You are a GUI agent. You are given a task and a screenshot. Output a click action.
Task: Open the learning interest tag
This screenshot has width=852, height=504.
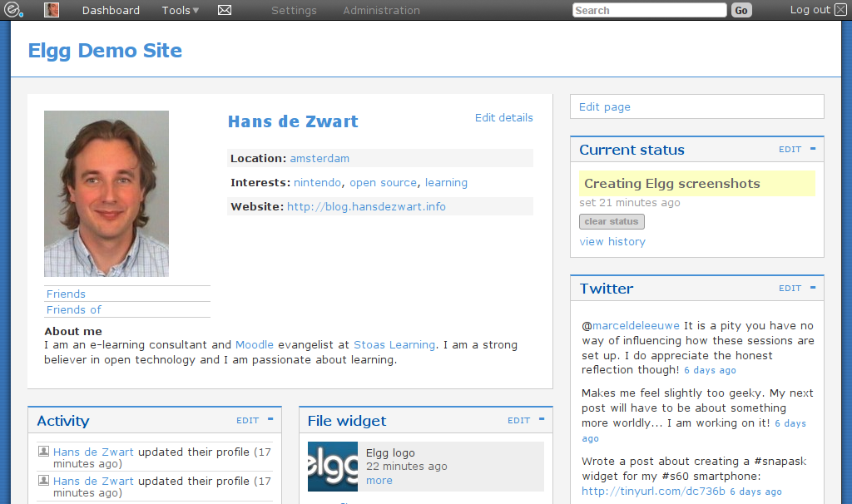446,183
